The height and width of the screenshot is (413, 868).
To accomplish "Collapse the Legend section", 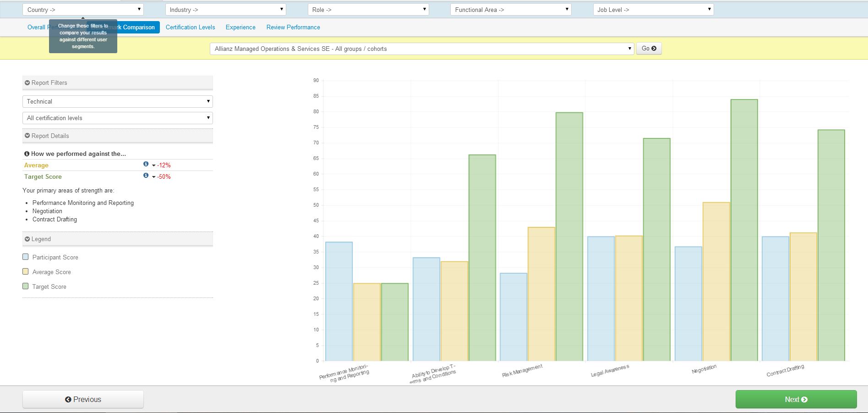I will (118, 239).
